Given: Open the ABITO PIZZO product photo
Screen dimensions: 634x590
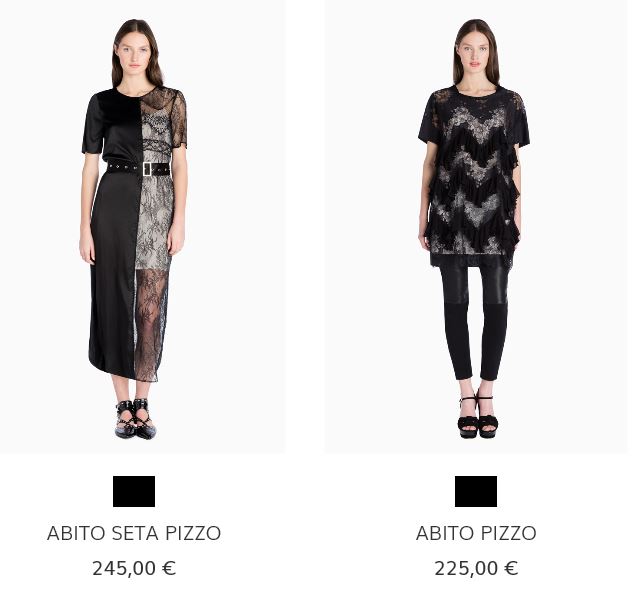Looking at the screenshot, I should click(x=476, y=226).
